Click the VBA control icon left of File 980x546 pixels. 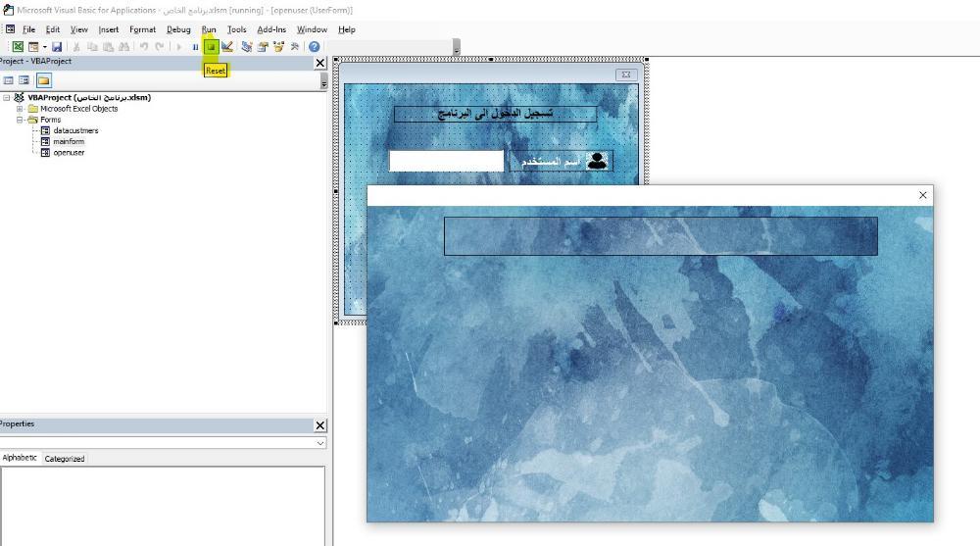coord(10,29)
